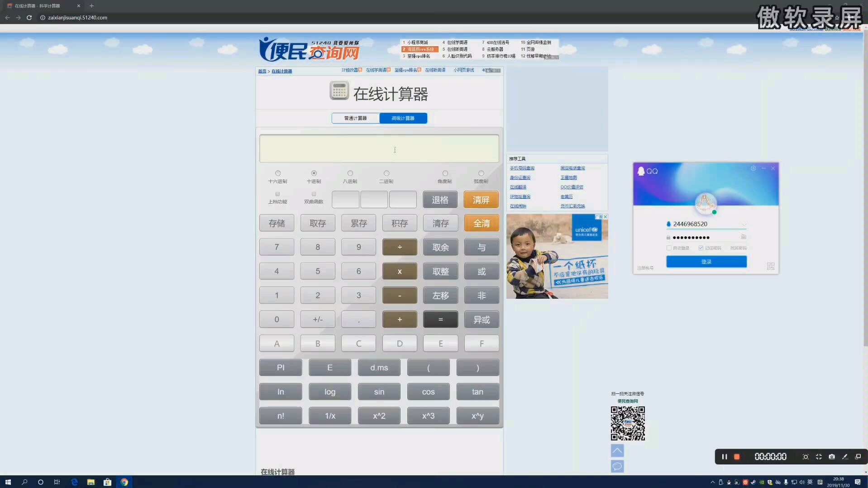The height and width of the screenshot is (488, 868).
Task: Click the QQ QR code login icon
Action: (x=771, y=266)
